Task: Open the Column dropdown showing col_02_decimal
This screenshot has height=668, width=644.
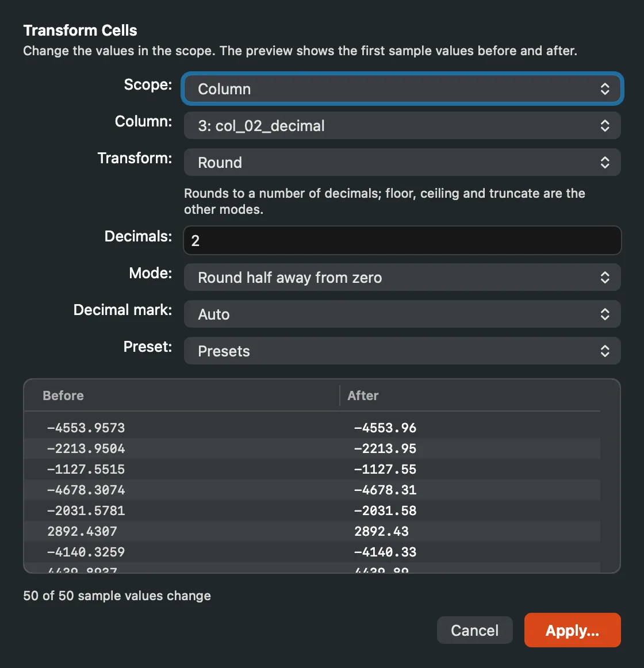Action: tap(402, 126)
